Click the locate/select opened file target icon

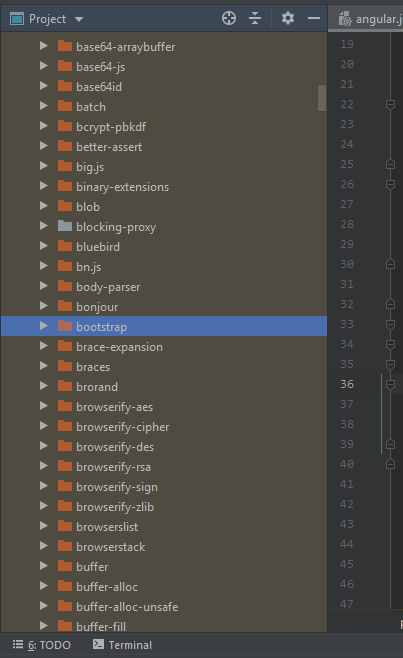tap(229, 18)
